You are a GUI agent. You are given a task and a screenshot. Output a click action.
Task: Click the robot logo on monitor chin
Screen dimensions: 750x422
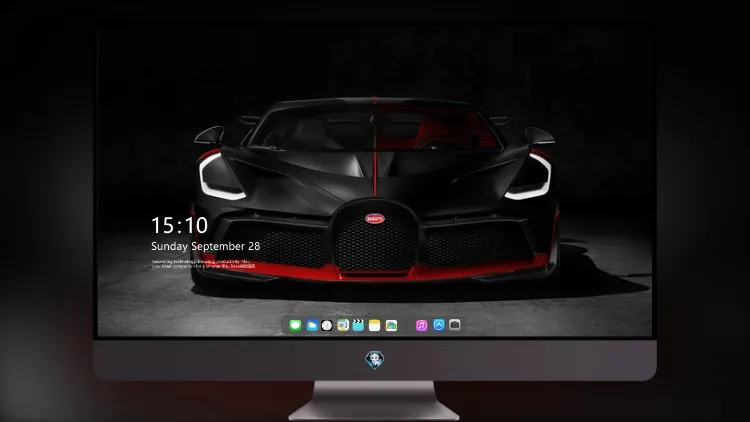pos(375,360)
